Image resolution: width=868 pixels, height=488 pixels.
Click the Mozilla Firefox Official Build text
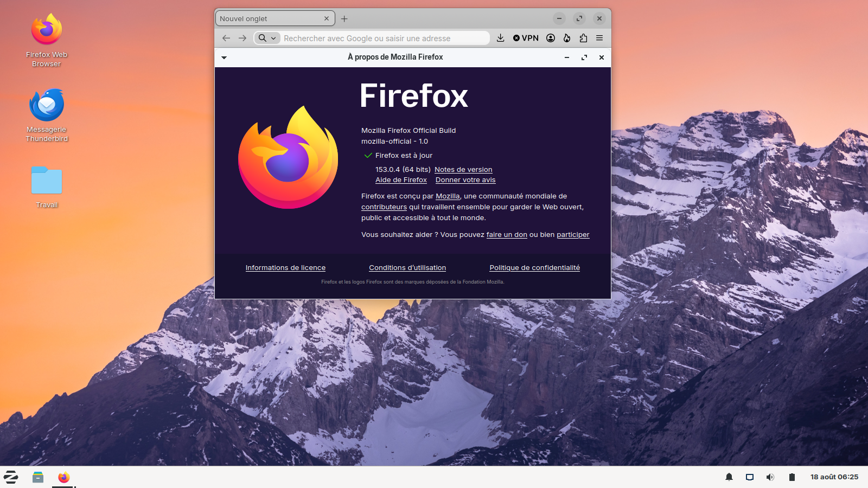coord(409,131)
